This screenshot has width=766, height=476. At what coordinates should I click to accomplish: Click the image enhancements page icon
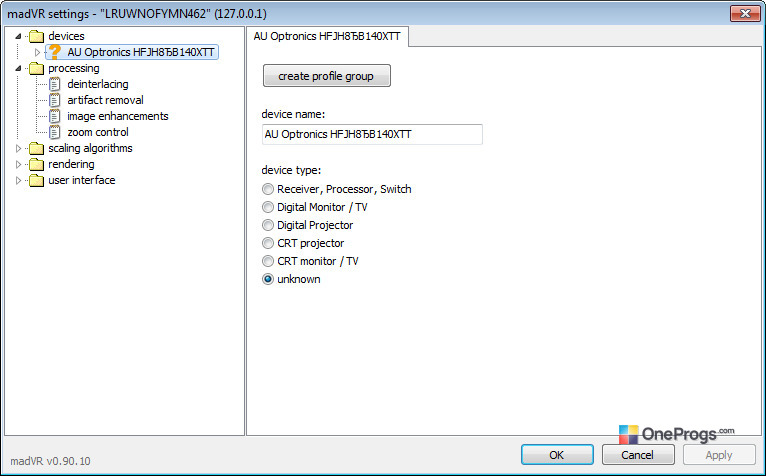55,116
